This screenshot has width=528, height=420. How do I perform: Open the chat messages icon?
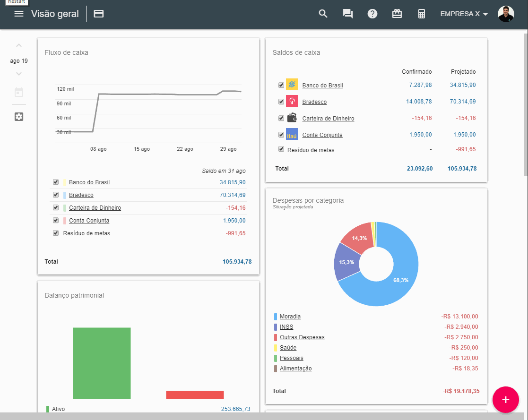point(348,14)
